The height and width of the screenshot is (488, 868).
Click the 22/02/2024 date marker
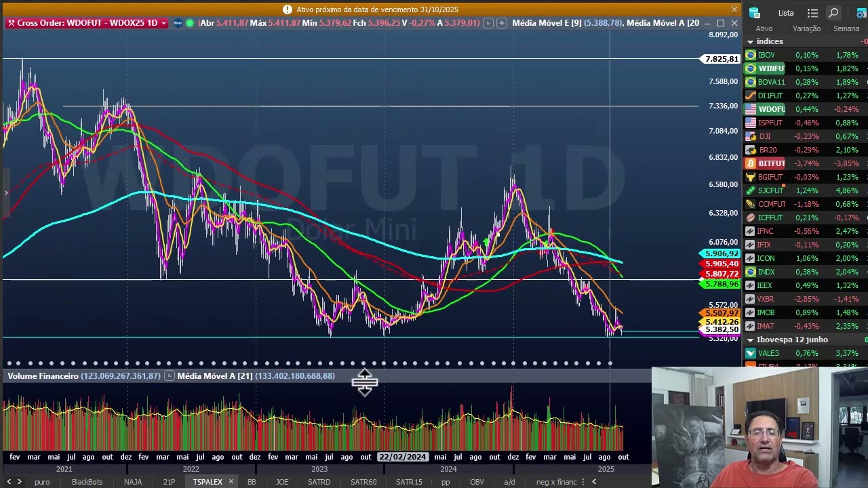click(403, 457)
